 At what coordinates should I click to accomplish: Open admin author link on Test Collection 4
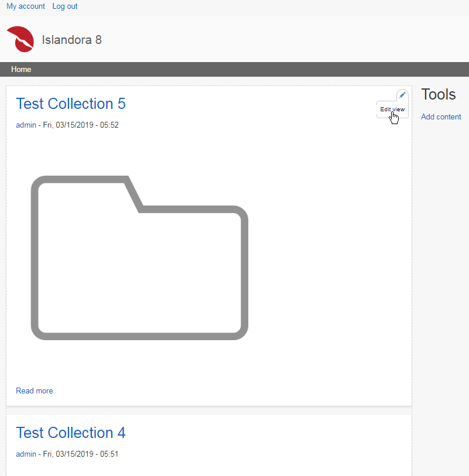[x=26, y=454]
